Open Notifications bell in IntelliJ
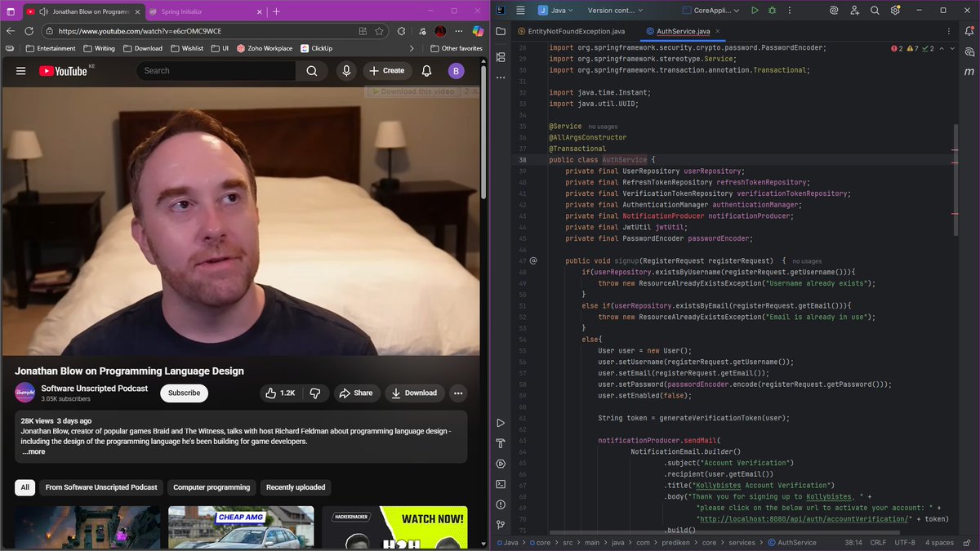 tap(970, 32)
